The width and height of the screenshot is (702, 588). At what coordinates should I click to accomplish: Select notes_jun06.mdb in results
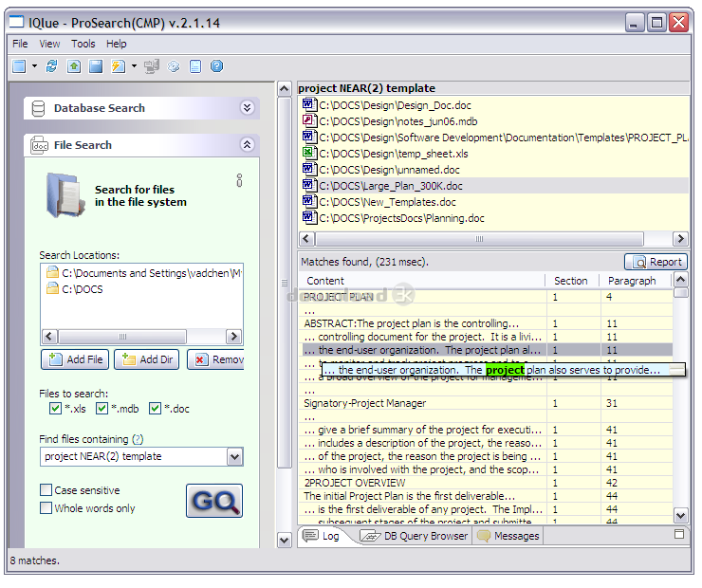390,121
